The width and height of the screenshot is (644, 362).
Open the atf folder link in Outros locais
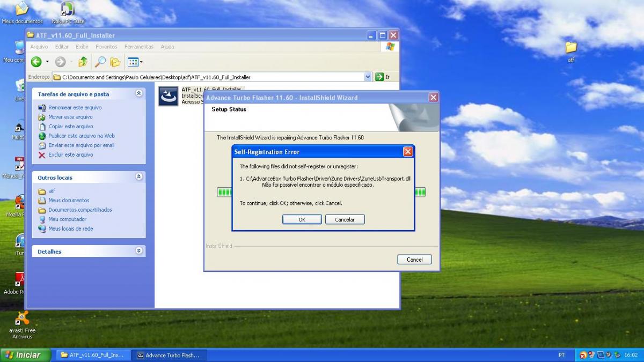(x=52, y=191)
